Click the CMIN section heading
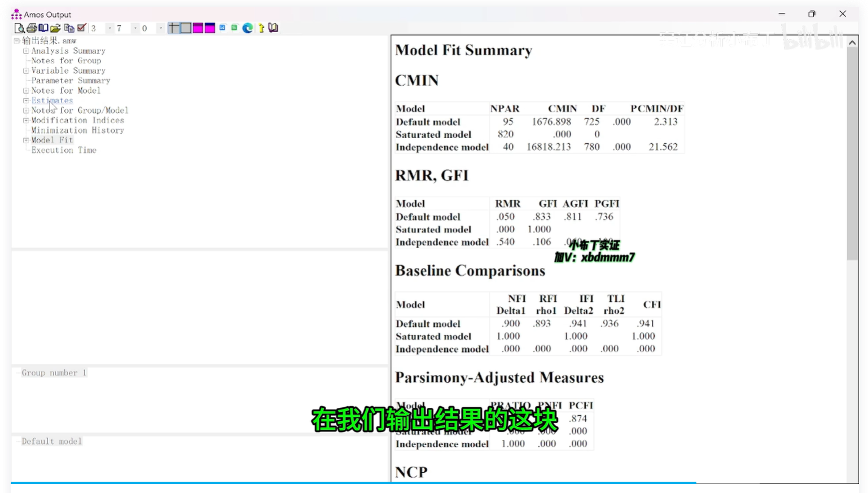This screenshot has height=493, width=868. pyautogui.click(x=417, y=81)
